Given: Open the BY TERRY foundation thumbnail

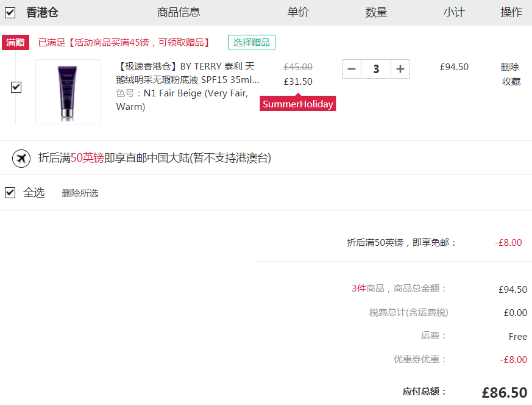Looking at the screenshot, I should pyautogui.click(x=68, y=91).
